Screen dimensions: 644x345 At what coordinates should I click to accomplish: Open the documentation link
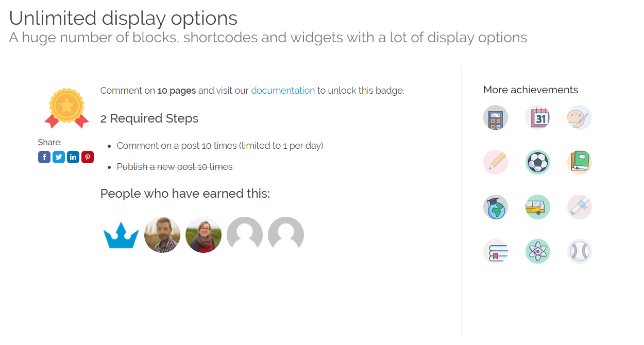[x=283, y=91]
